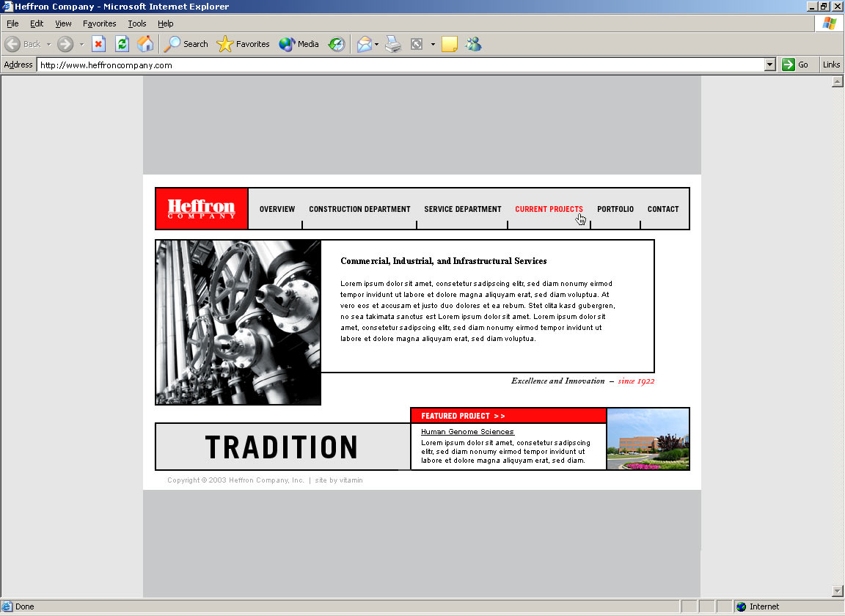Select the Current Projects nav tab

coord(549,209)
